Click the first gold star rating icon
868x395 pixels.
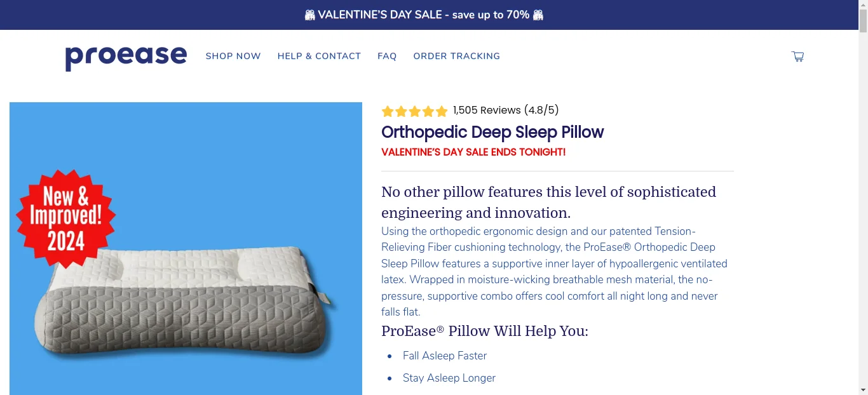pyautogui.click(x=388, y=110)
